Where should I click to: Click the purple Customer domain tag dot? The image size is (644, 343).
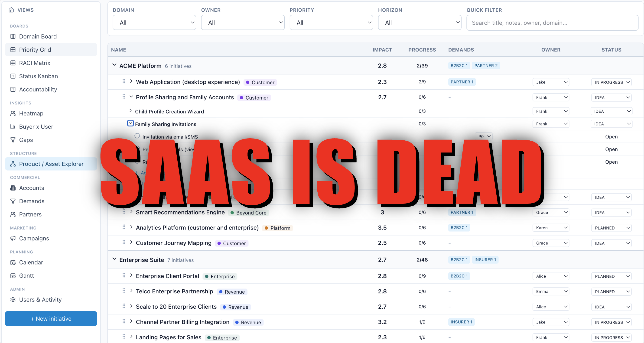tap(247, 82)
